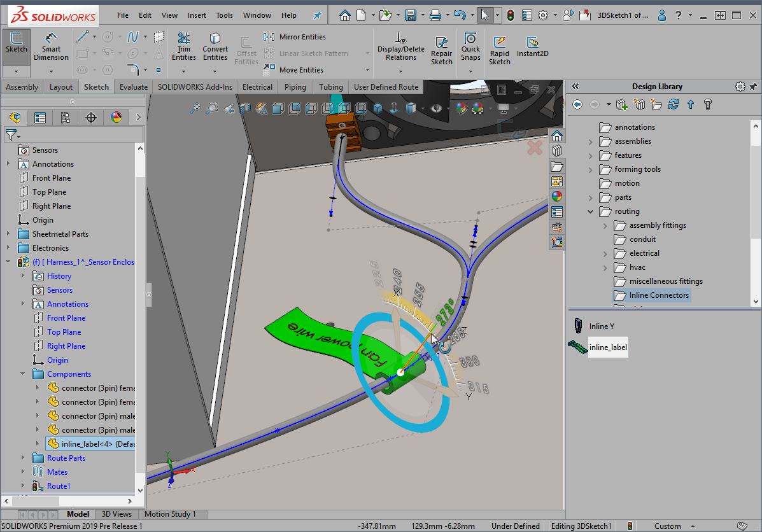
Task: Click Move Entities command
Action: click(293, 70)
